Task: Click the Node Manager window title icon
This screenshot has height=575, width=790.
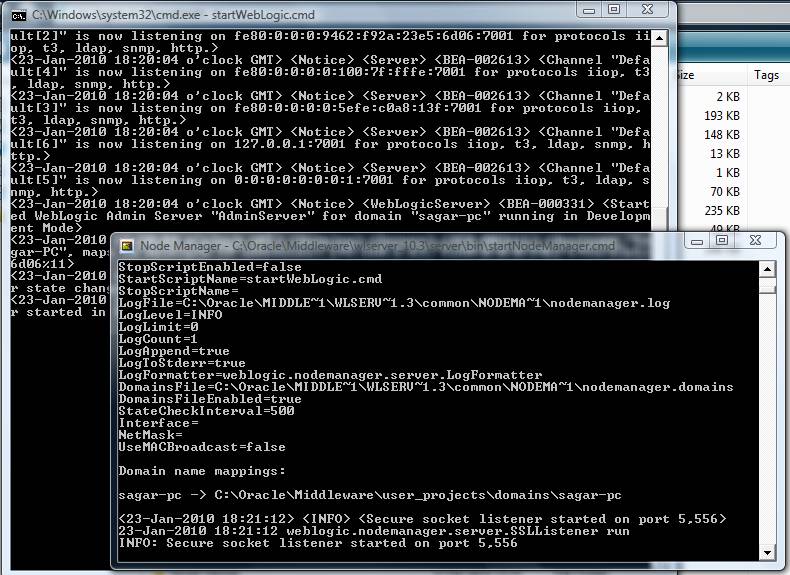Action: click(x=127, y=246)
